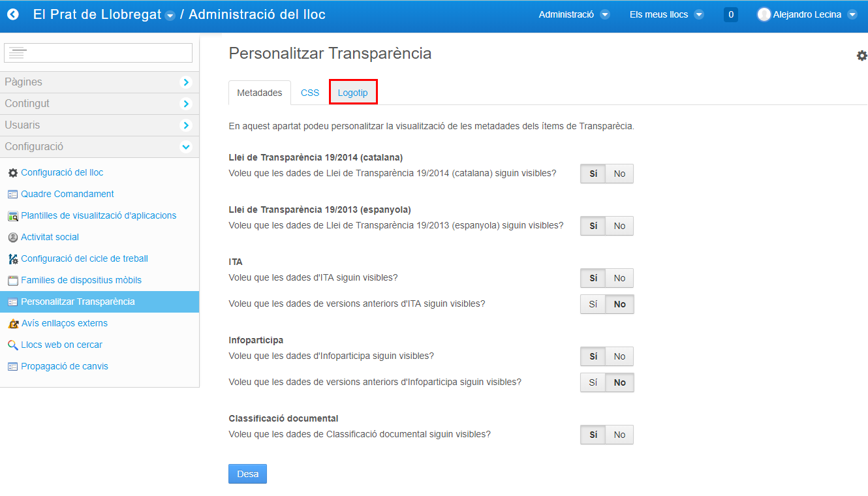Click the Configuració del lloc gear icon
This screenshot has width=868, height=496.
(12, 173)
